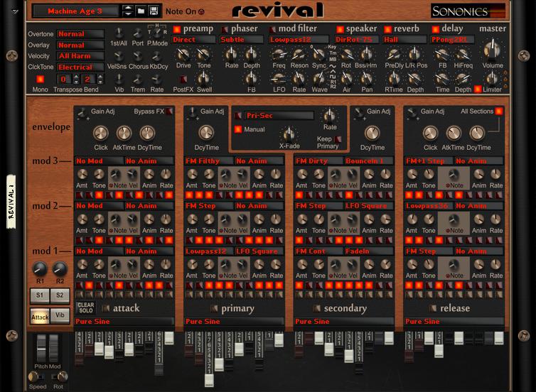536x392 pixels.
Task: Toggle the Mono button
Action: point(40,80)
